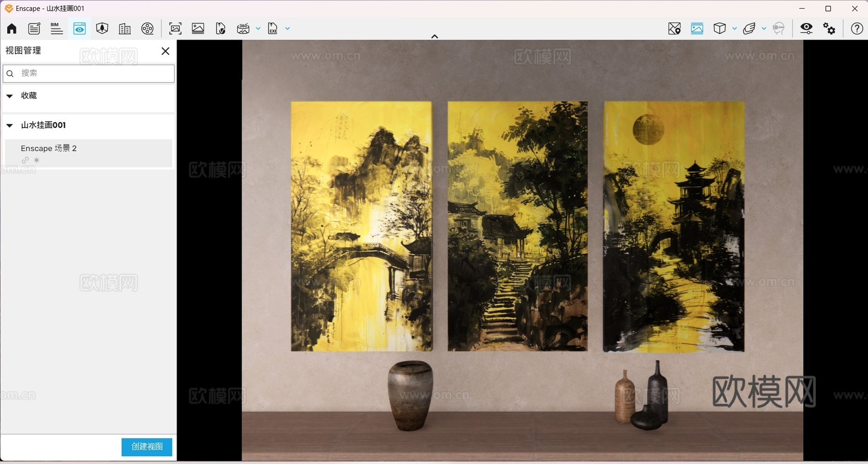The width and height of the screenshot is (868, 464).
Task: Open general settings gears icon
Action: coord(829,28)
